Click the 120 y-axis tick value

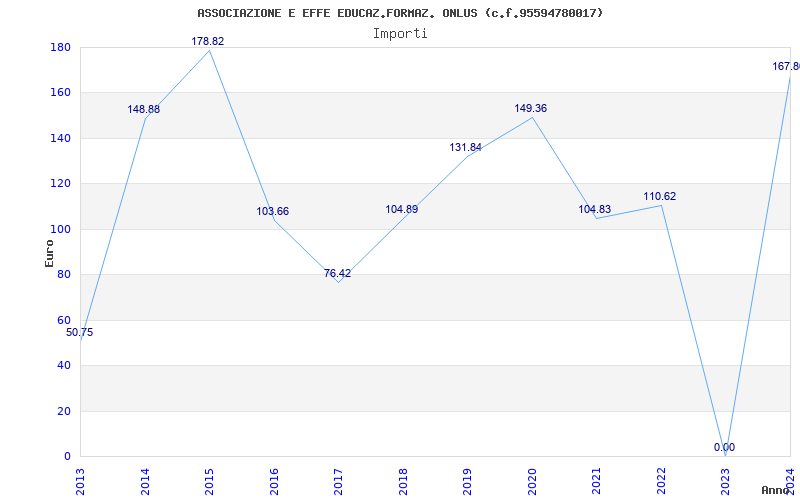coord(60,184)
